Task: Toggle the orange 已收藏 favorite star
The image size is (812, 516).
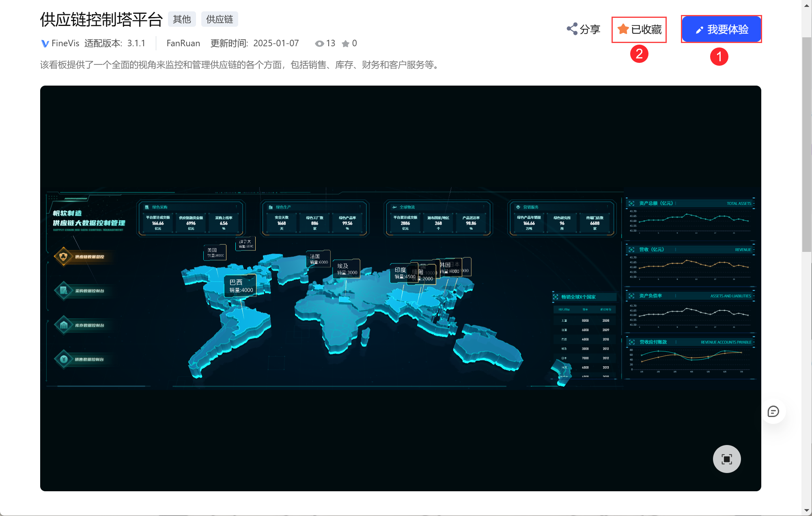Action: coord(623,29)
